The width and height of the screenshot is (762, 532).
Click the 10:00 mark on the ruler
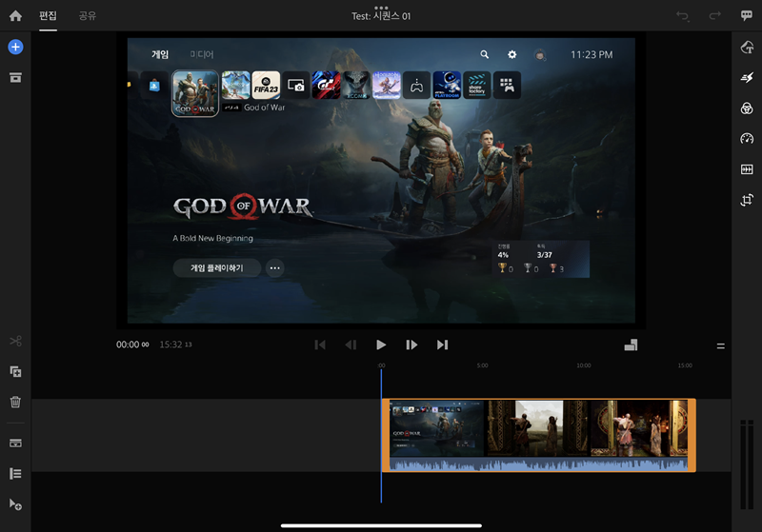point(584,365)
